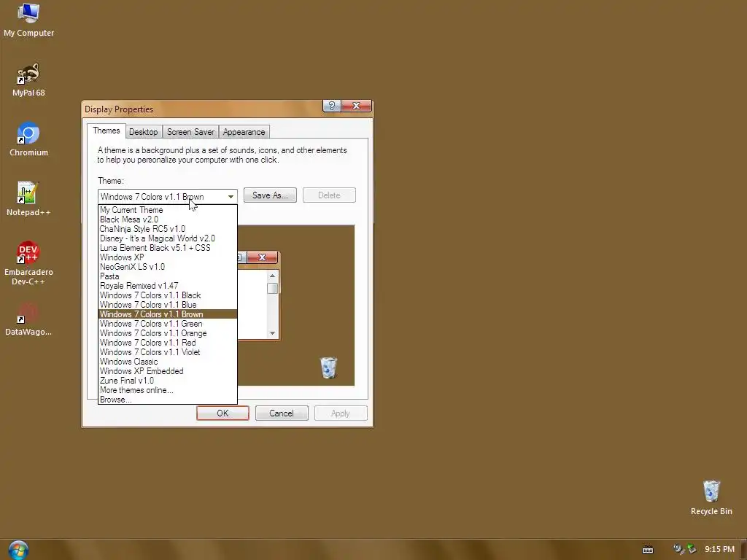Image resolution: width=747 pixels, height=560 pixels.
Task: Select the Themes tab
Action: (x=107, y=131)
